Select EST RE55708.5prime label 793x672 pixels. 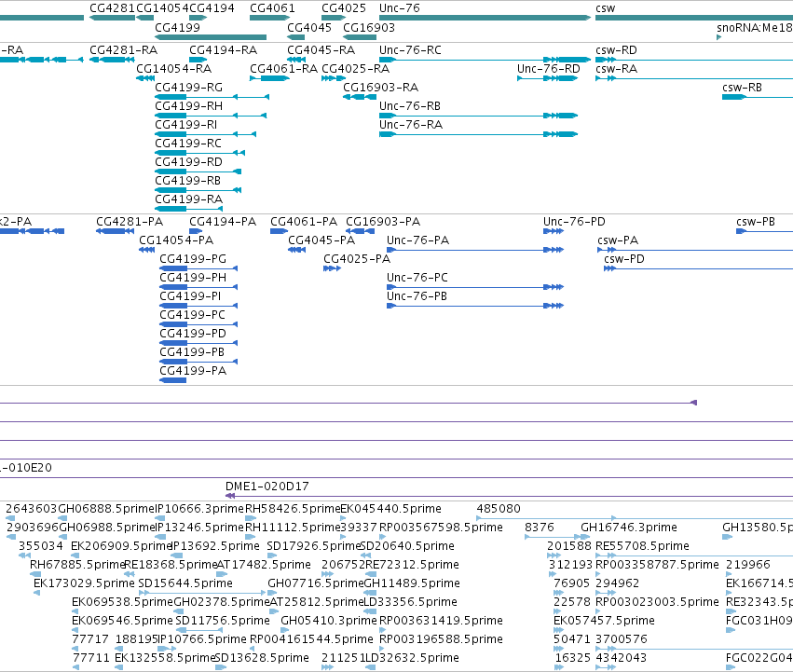[x=642, y=546]
